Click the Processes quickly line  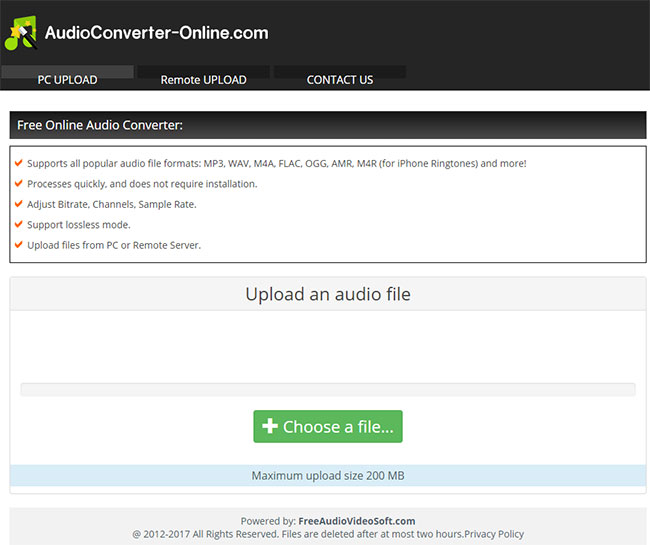pyautogui.click(x=142, y=184)
